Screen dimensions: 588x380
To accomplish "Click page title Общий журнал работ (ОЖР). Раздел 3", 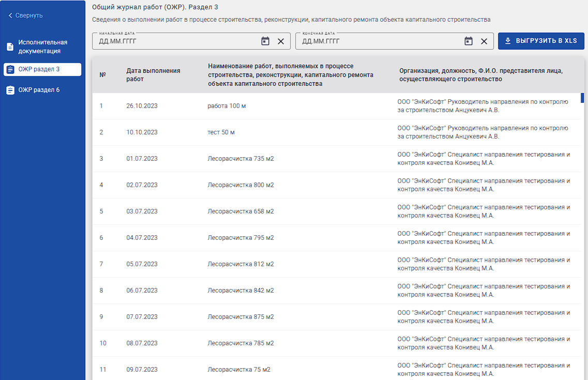I will click(155, 7).
